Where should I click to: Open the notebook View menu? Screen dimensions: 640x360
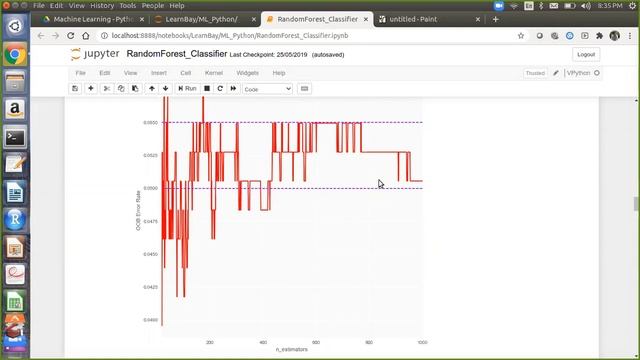[x=130, y=73]
